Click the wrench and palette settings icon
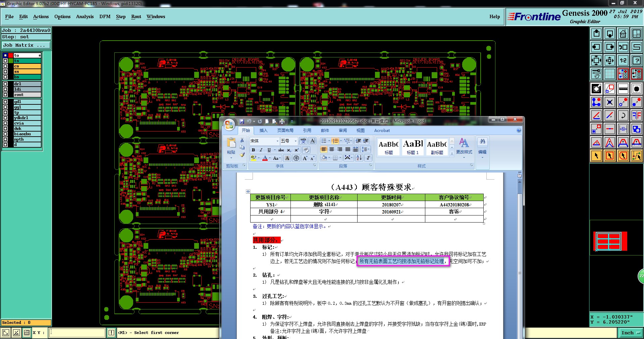 click(x=596, y=74)
